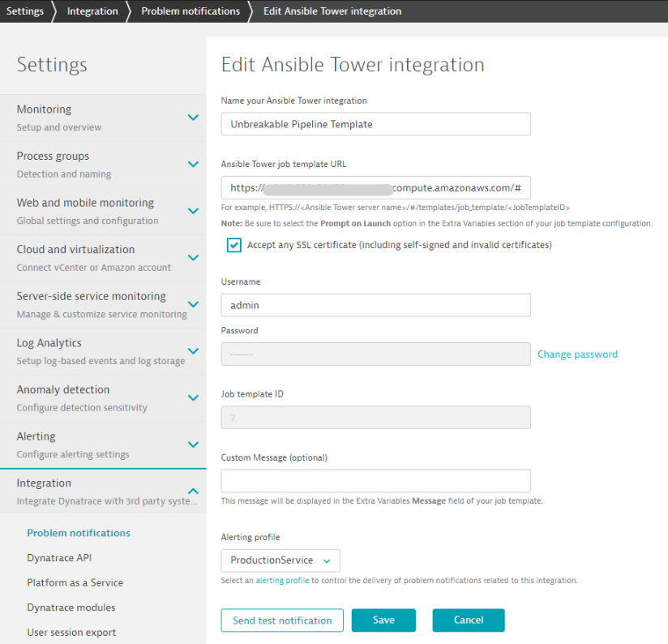Click the 'Setup and overview' subtitle
The height and width of the screenshot is (644, 668).
tap(59, 127)
